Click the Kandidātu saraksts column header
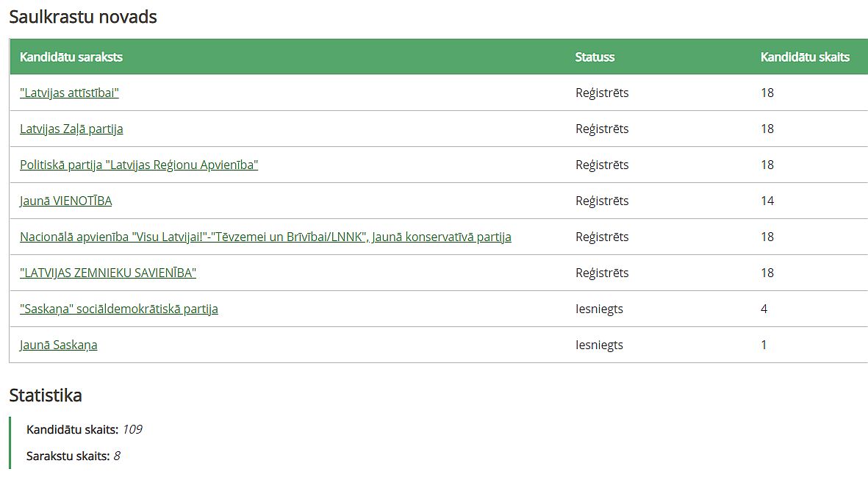Viewport: 868px width, 477px height. (x=71, y=57)
